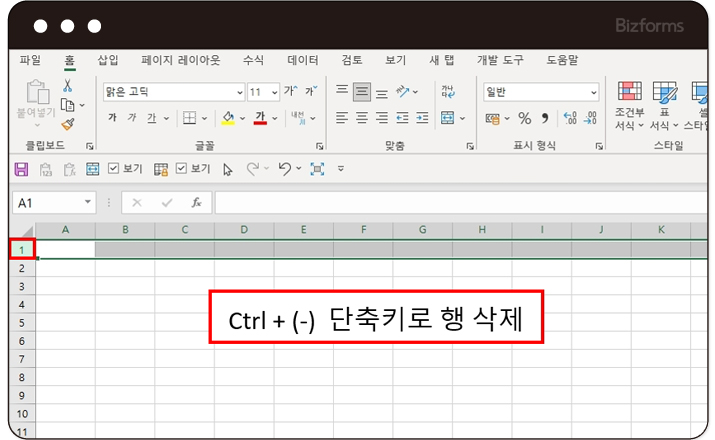
Task: Switch to the 검토 tab
Action: (352, 60)
